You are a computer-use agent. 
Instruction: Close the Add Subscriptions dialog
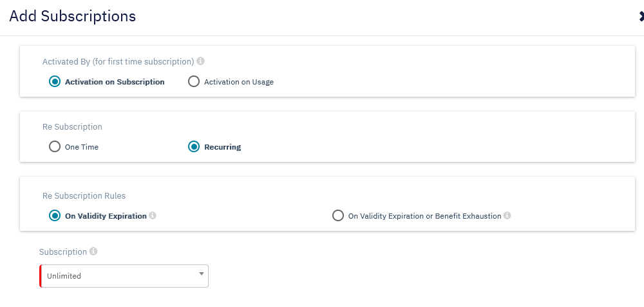click(x=641, y=17)
